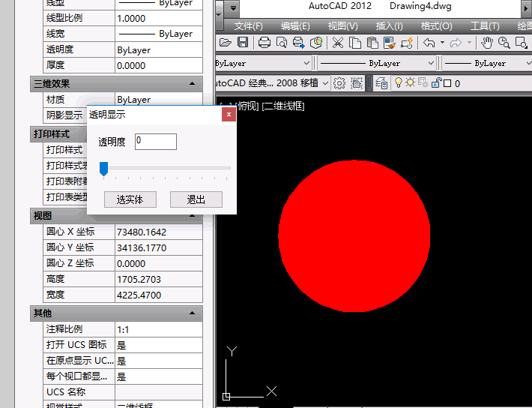Click the 退出 button in the dialog

196,199
